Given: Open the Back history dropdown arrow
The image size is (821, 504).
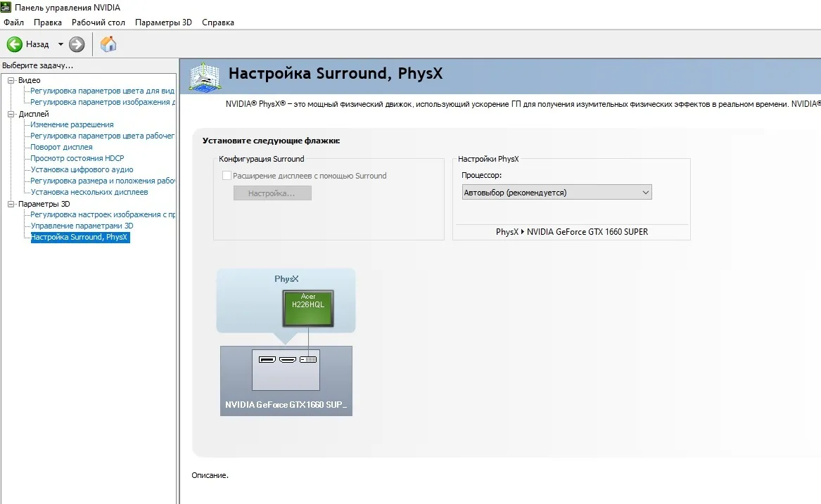Looking at the screenshot, I should 61,44.
